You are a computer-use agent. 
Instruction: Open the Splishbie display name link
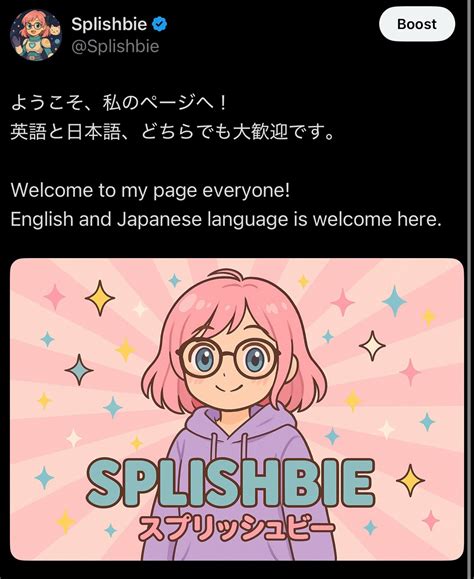(109, 24)
